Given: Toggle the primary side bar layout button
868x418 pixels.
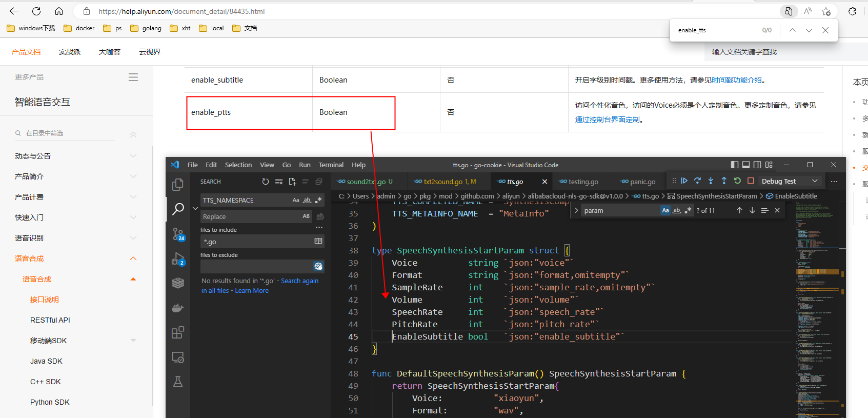Looking at the screenshot, I should 735,165.
